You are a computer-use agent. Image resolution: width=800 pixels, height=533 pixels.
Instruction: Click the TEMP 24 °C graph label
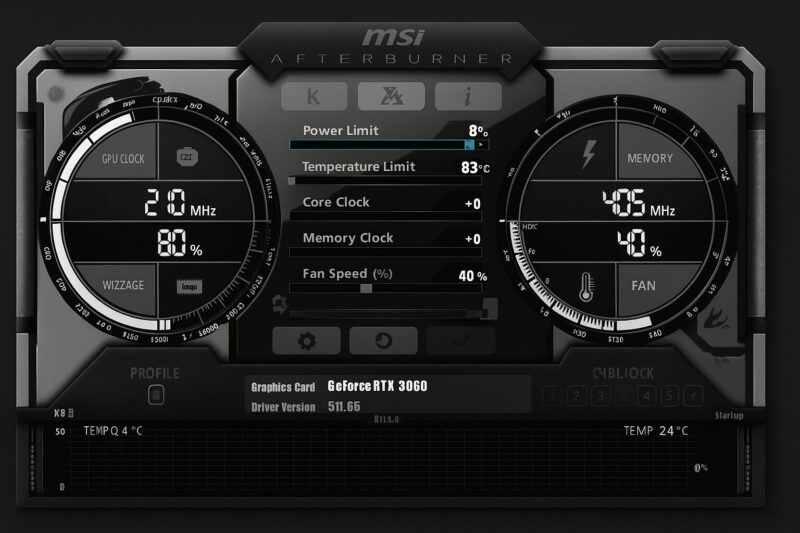pyautogui.click(x=656, y=431)
